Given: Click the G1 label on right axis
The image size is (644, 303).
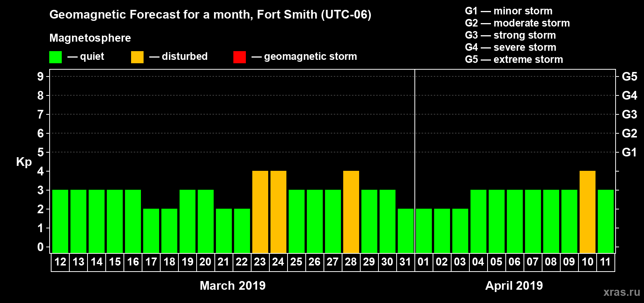Looking at the screenshot, I should tap(630, 152).
